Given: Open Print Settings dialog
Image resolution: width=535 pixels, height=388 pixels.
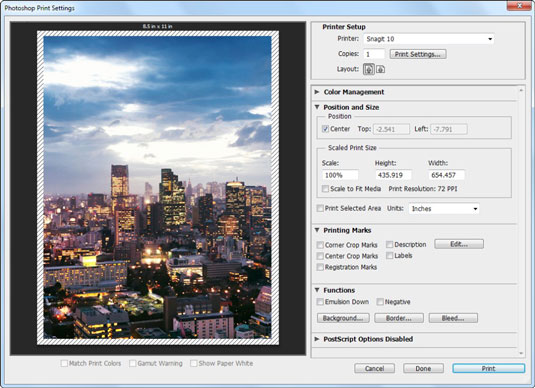Looking at the screenshot, I should coord(418,54).
